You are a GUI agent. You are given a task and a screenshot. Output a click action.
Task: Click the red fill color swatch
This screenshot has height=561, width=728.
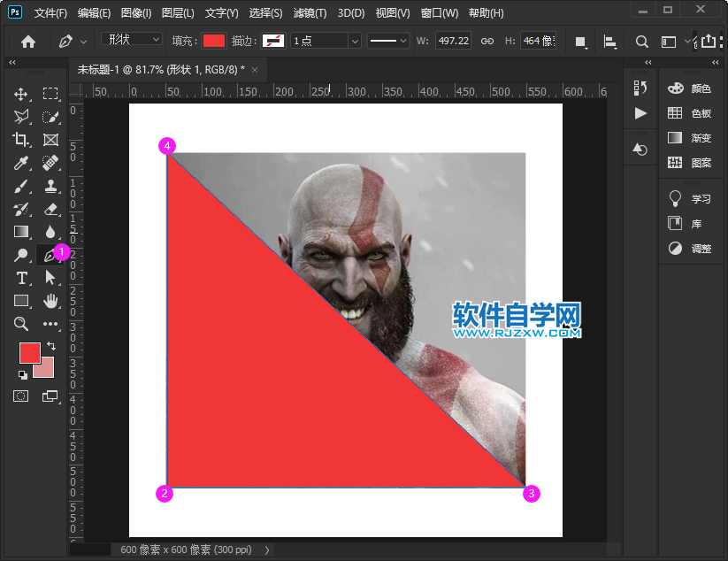pos(214,42)
